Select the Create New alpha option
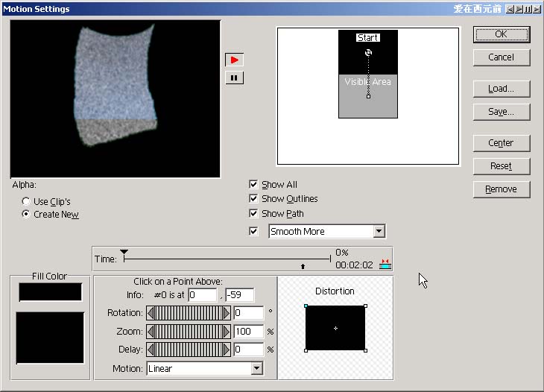 coord(25,214)
